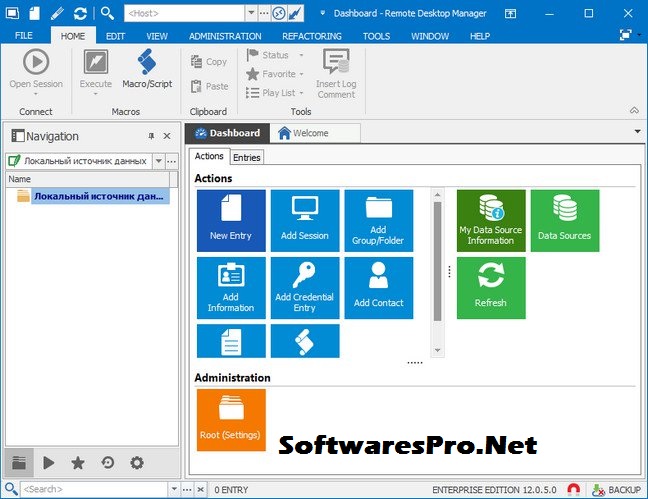Click the Add Credential Entry tile
The width and height of the screenshot is (648, 499).
point(305,288)
